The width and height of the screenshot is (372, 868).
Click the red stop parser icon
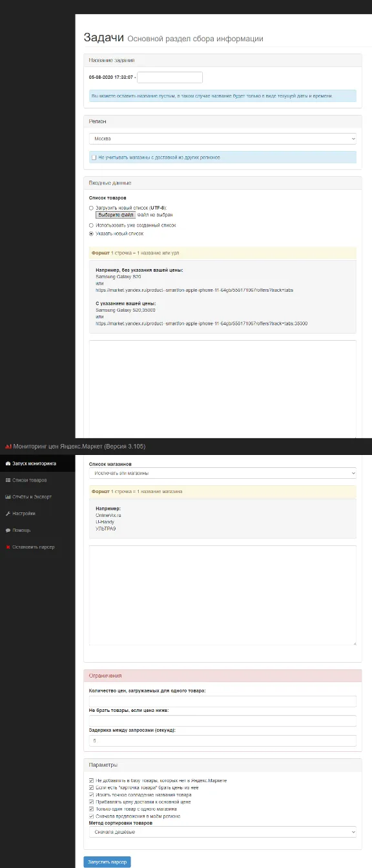tap(7, 547)
